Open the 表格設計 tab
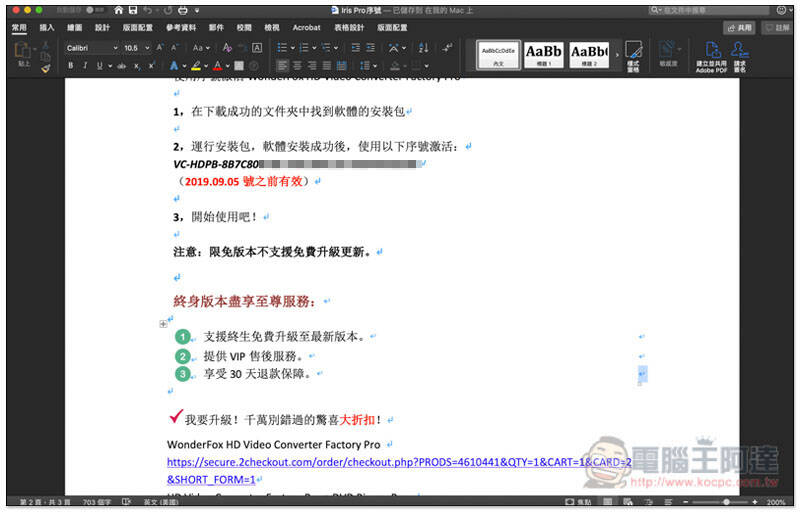 [349, 28]
